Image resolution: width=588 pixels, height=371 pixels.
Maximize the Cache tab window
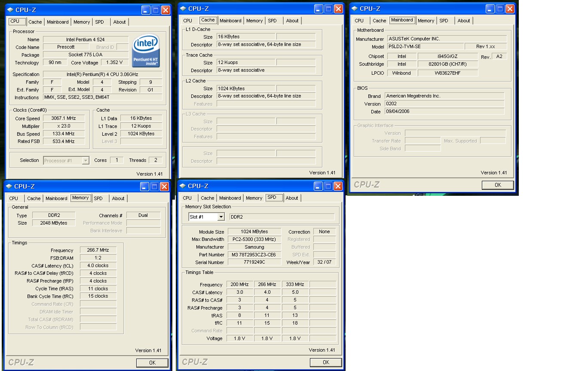click(328, 9)
